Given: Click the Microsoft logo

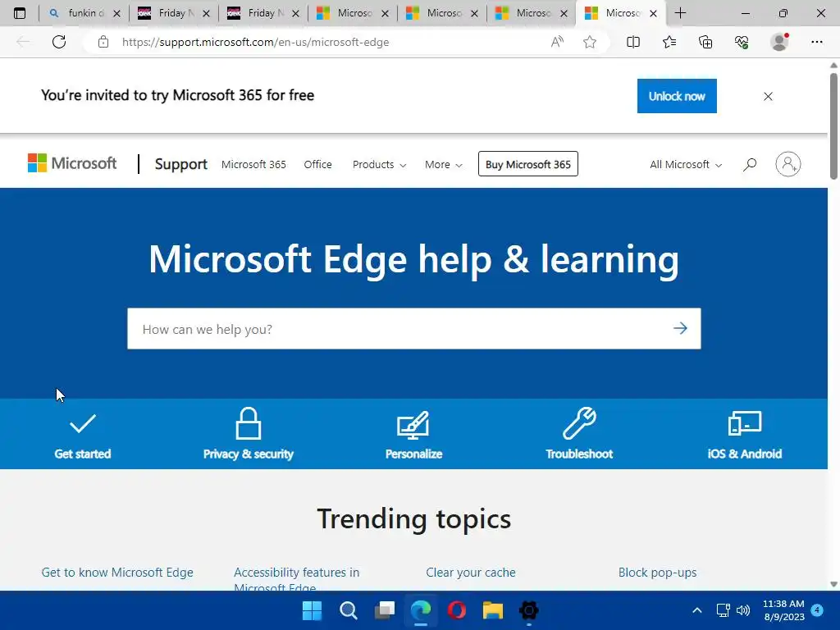Looking at the screenshot, I should 72,163.
